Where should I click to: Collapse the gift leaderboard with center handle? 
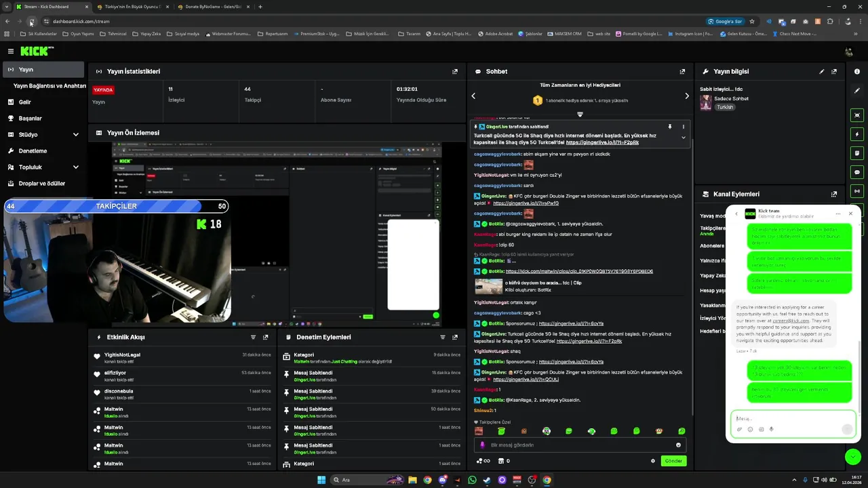[580, 114]
